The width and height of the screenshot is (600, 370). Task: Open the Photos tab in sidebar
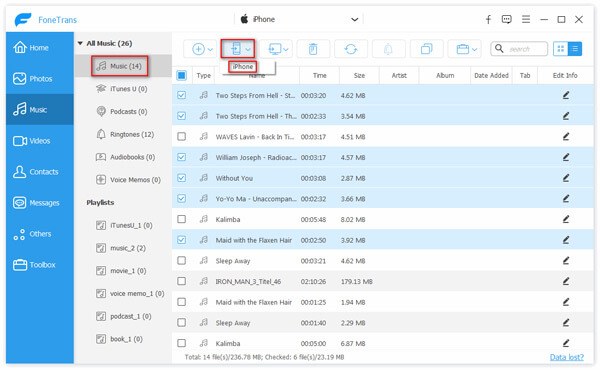point(40,78)
